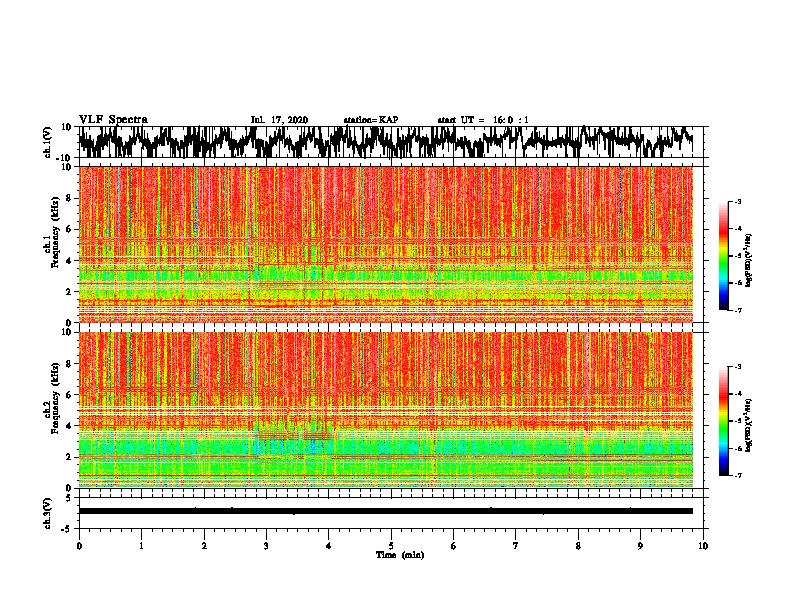Click the "ch.3(V)" axis label
The width and height of the screenshot is (792, 612).
click(x=48, y=513)
